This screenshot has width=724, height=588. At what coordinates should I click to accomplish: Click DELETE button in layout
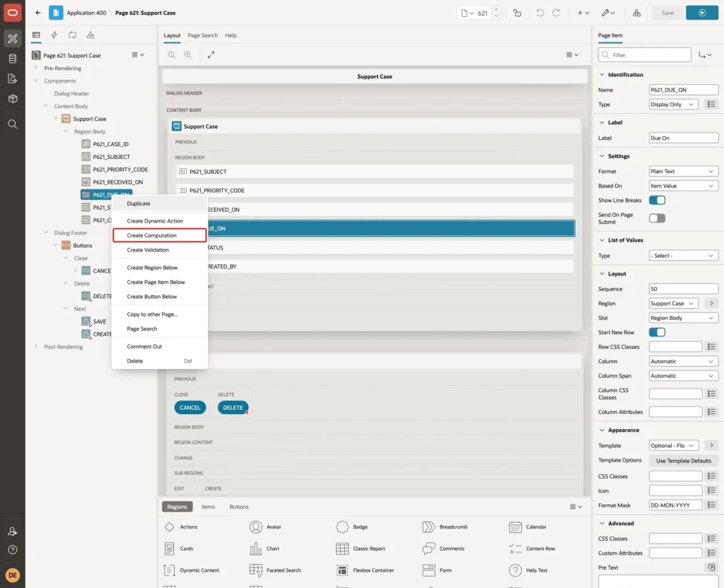coord(233,408)
